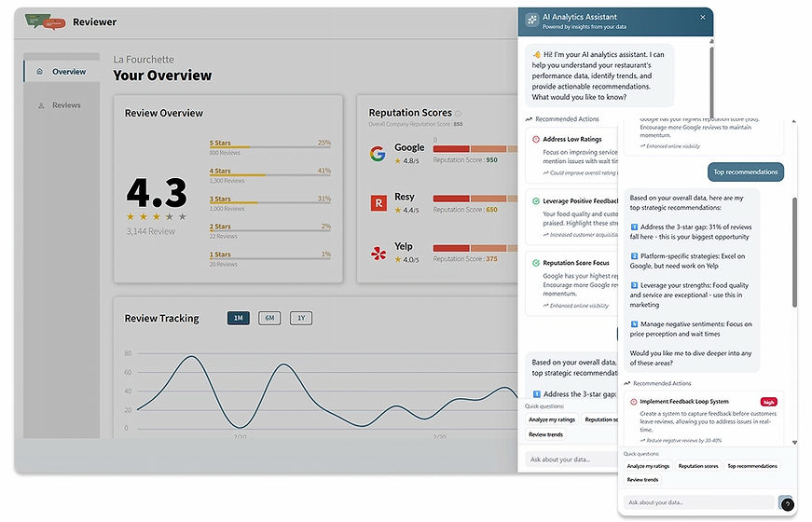Click the check icon on Leverage Positive Feedback
The image size is (812, 522).
click(x=536, y=201)
